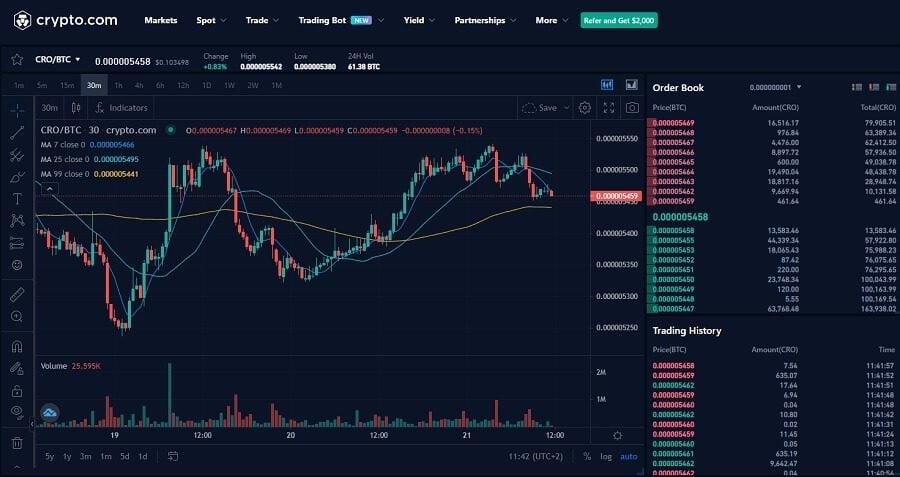Select the brush drawing tool
Screen dimensions: 900x477
(x=17, y=177)
